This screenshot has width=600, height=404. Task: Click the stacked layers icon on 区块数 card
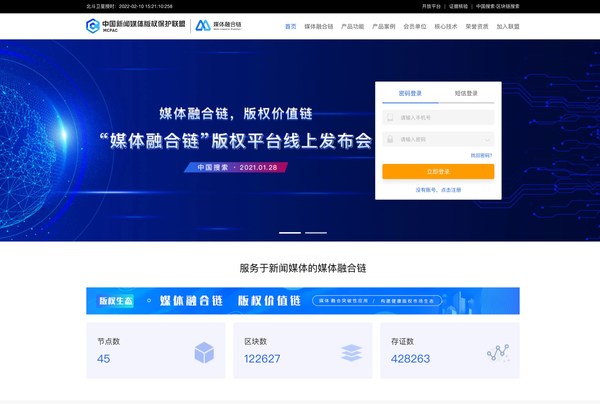click(x=351, y=351)
